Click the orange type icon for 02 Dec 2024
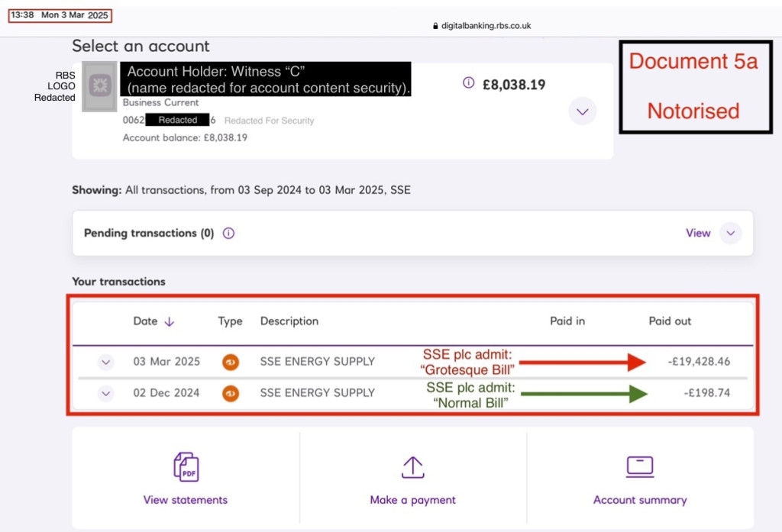 pos(231,393)
